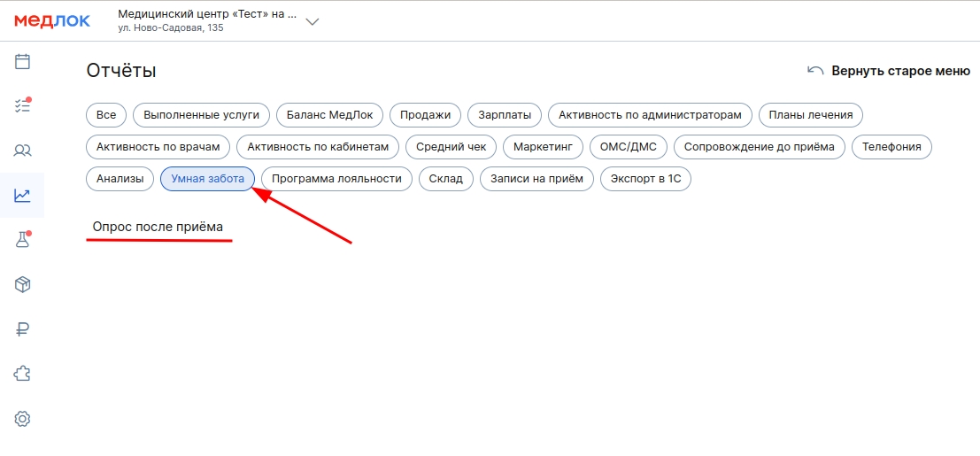Select the Баланс МедЛок filter chip
The height and width of the screenshot is (456, 980).
[330, 115]
